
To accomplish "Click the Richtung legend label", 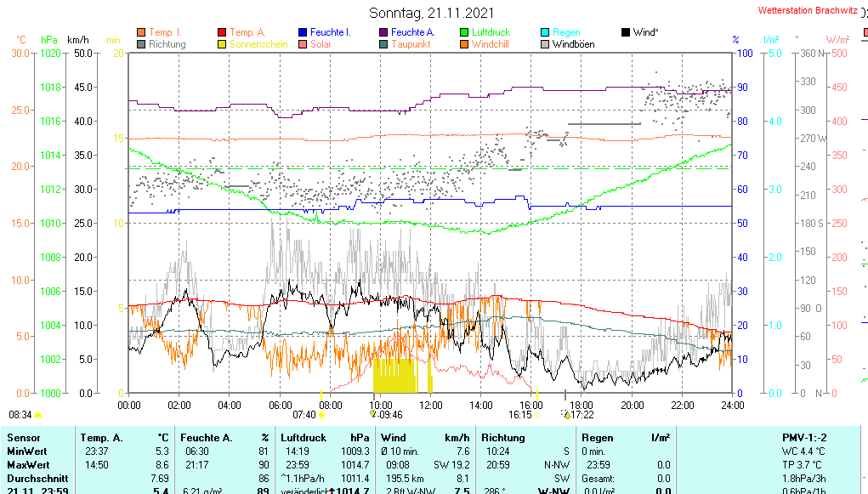I will [x=167, y=44].
